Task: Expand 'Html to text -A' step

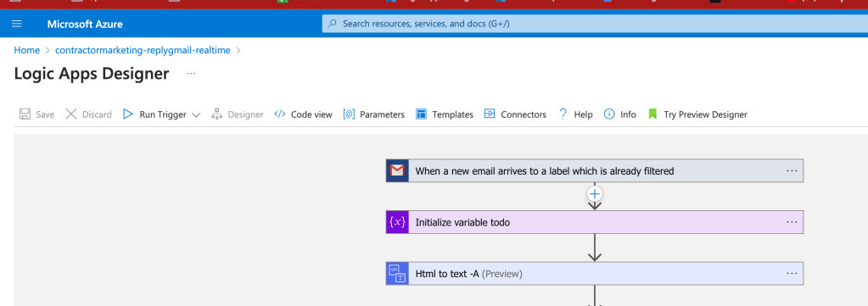Action: 595,273
